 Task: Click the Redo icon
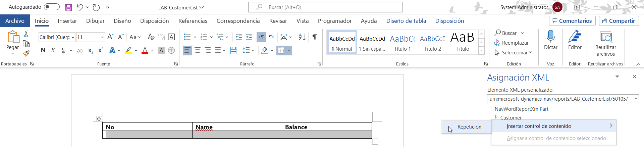point(96,7)
